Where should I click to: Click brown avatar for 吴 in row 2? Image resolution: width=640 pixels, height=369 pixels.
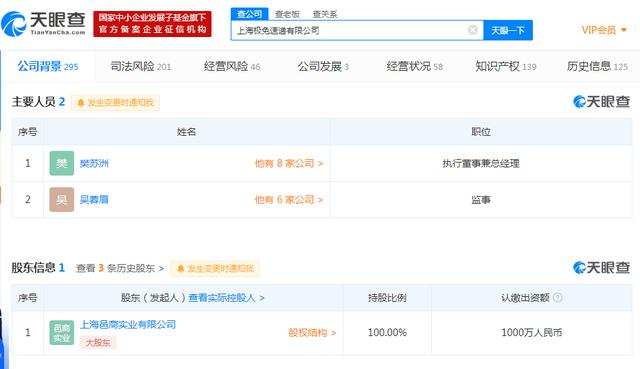coord(62,200)
